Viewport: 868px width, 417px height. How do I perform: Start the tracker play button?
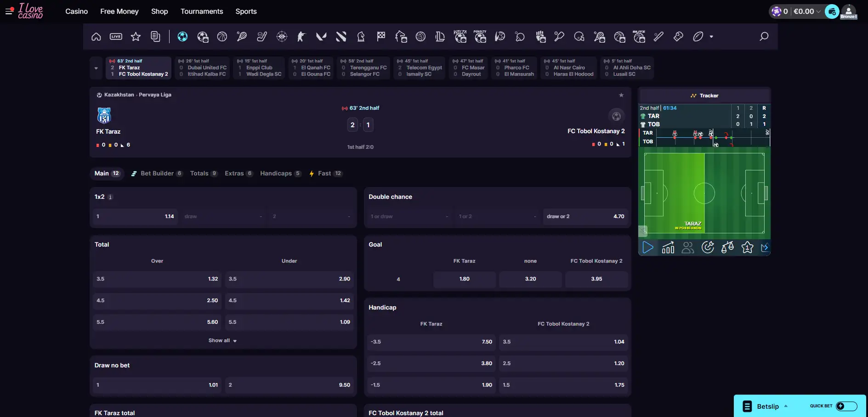click(x=648, y=248)
